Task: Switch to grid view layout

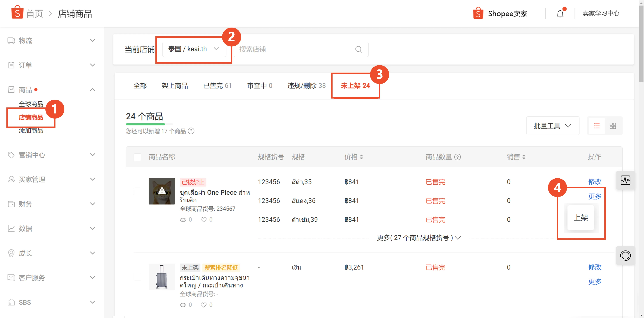Action: point(613,125)
